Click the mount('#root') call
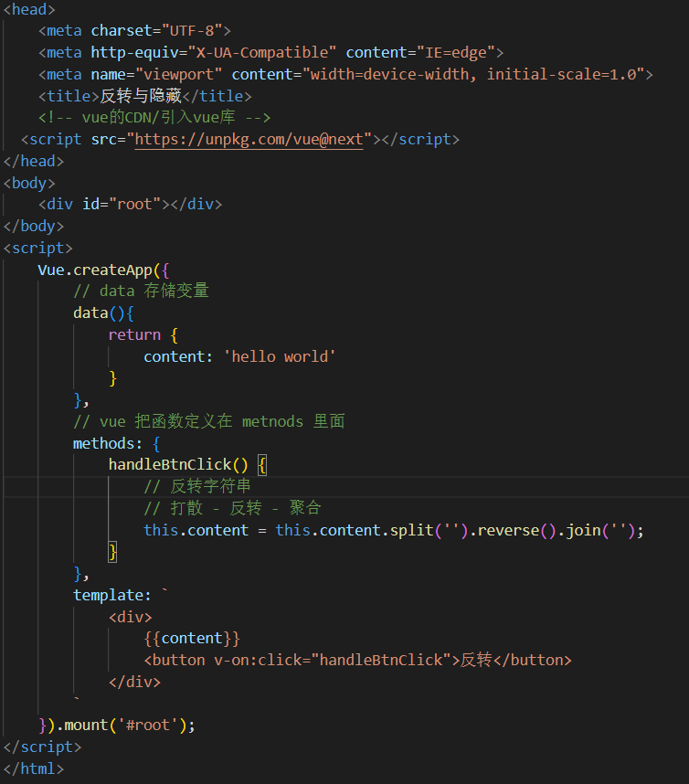 125,726
